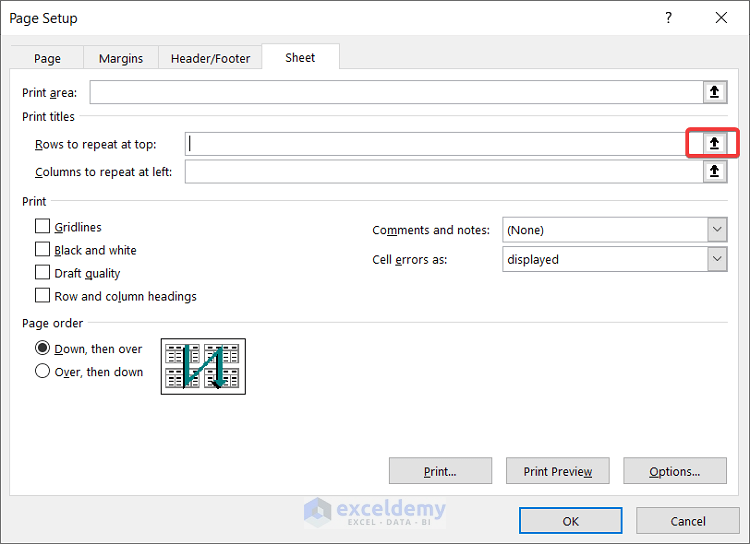Open Comments and notes dropdown
This screenshot has width=750, height=544.
[717, 230]
